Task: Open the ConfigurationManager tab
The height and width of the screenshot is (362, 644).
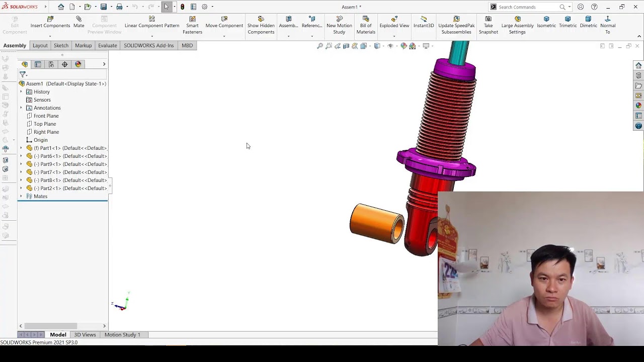Action: click(x=51, y=64)
